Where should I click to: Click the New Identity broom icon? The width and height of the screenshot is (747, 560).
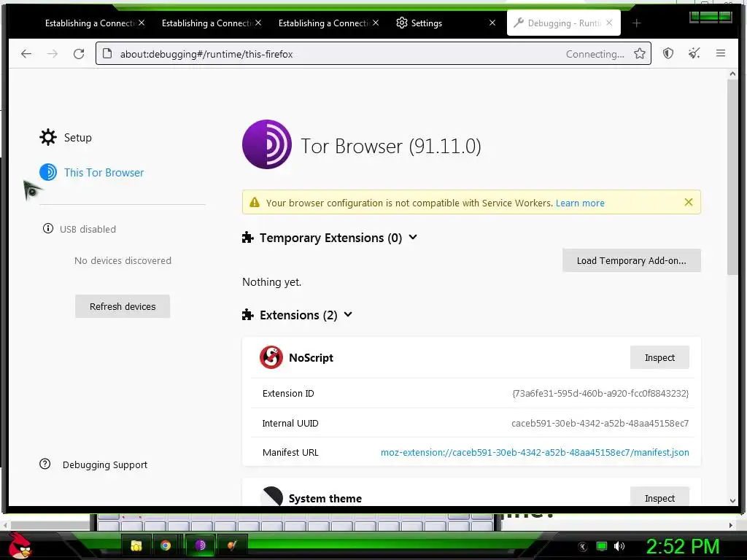[694, 53]
